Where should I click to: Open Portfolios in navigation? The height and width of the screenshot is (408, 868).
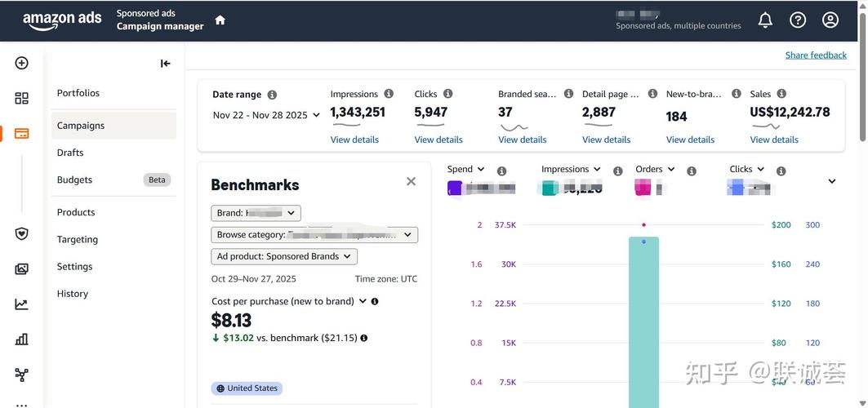point(78,93)
